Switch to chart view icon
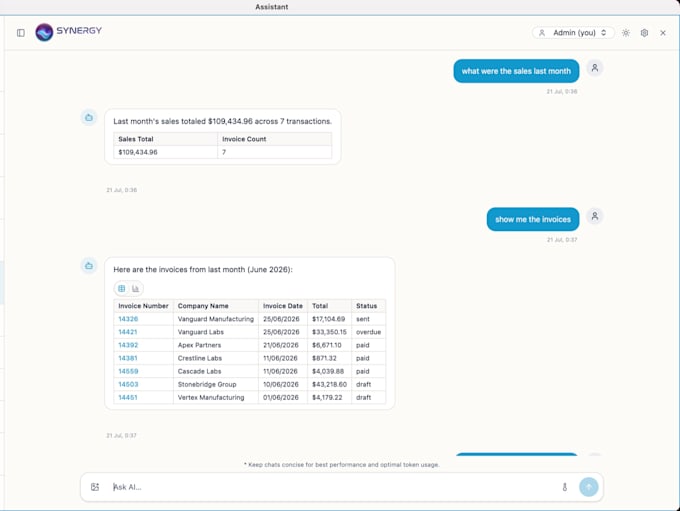 [x=135, y=288]
